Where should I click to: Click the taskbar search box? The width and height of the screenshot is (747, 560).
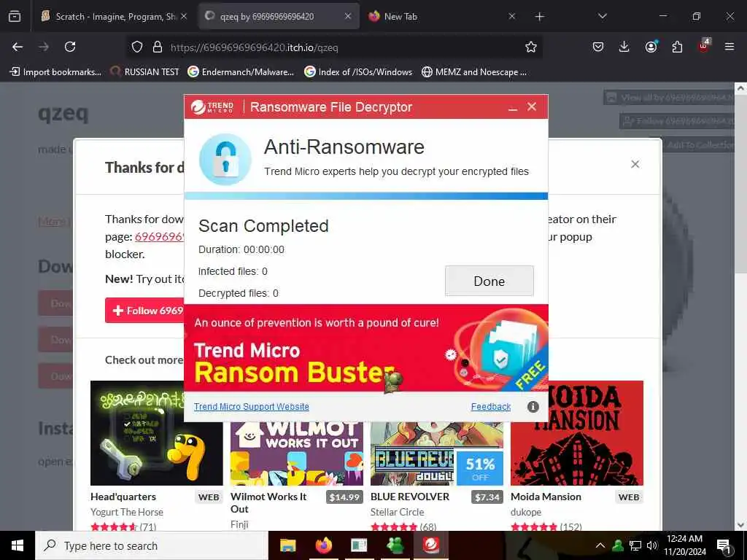click(152, 545)
